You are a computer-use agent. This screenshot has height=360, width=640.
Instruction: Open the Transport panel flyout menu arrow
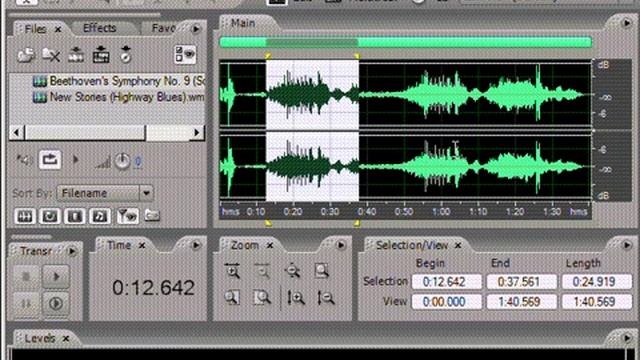point(72,251)
